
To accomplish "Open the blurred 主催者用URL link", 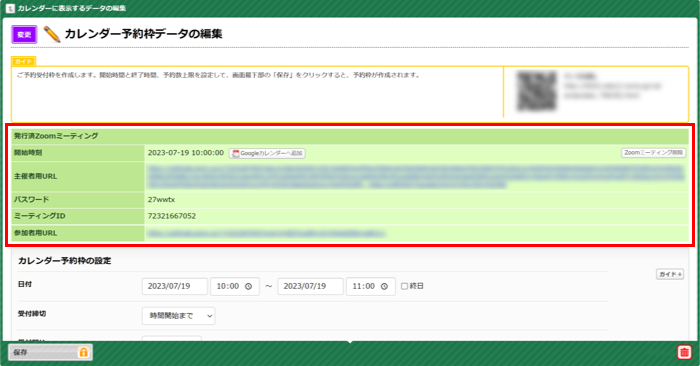I will point(415,176).
